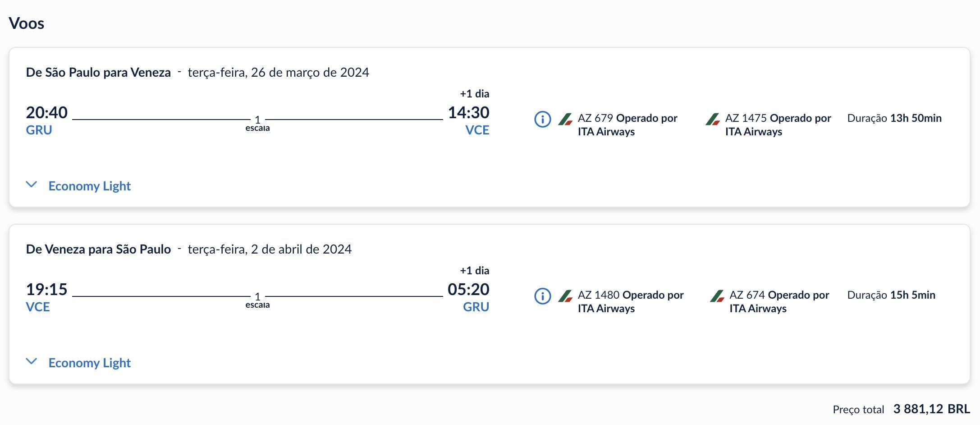
Task: Open info icon for São Paulo–Veneza flight
Action: tap(542, 120)
